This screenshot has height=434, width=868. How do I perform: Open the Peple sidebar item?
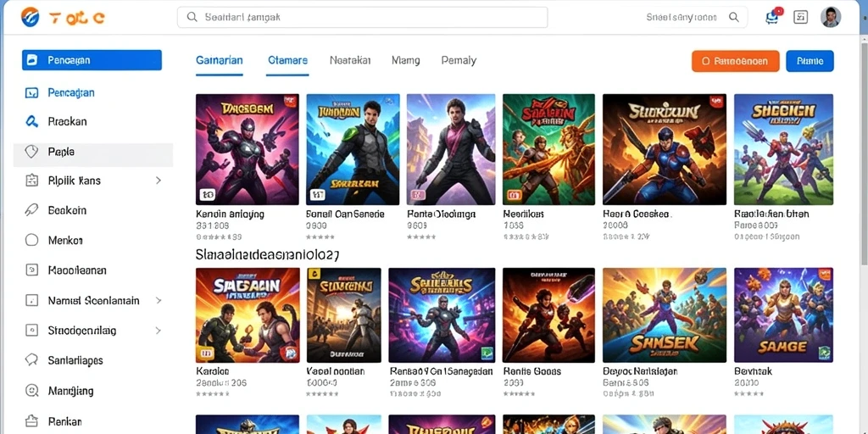click(93, 152)
